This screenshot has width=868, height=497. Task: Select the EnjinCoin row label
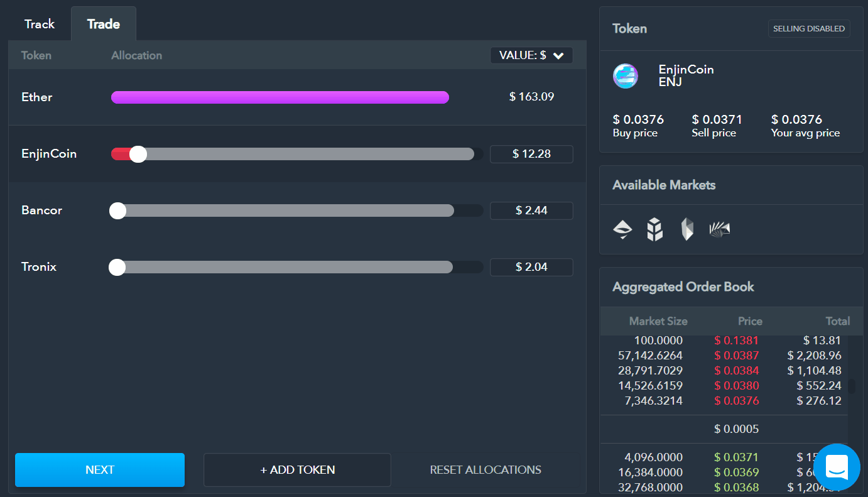click(x=49, y=154)
